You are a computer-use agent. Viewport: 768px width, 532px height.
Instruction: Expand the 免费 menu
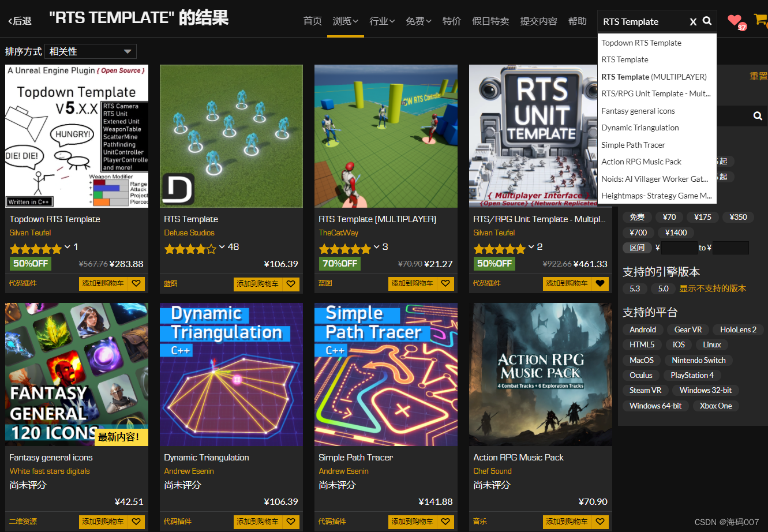[x=418, y=21]
